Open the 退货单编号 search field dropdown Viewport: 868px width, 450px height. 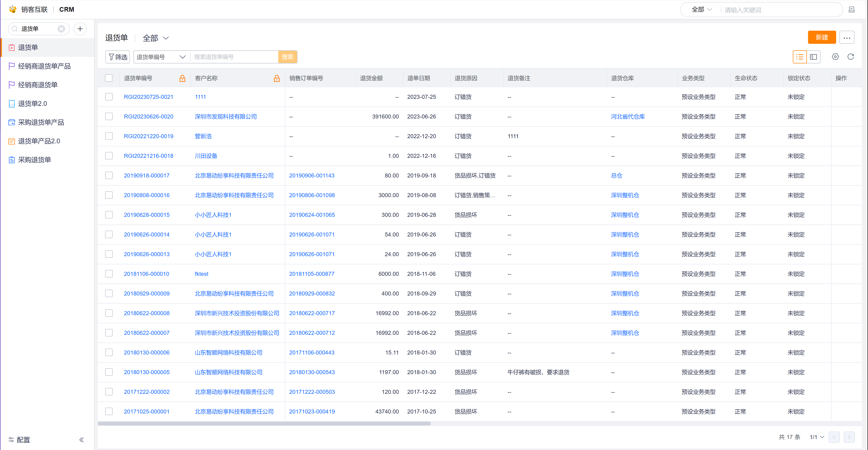tap(161, 57)
